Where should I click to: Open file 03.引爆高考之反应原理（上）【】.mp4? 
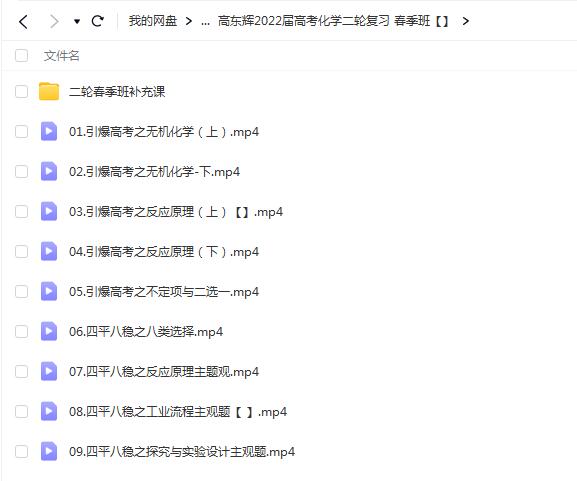coord(176,212)
